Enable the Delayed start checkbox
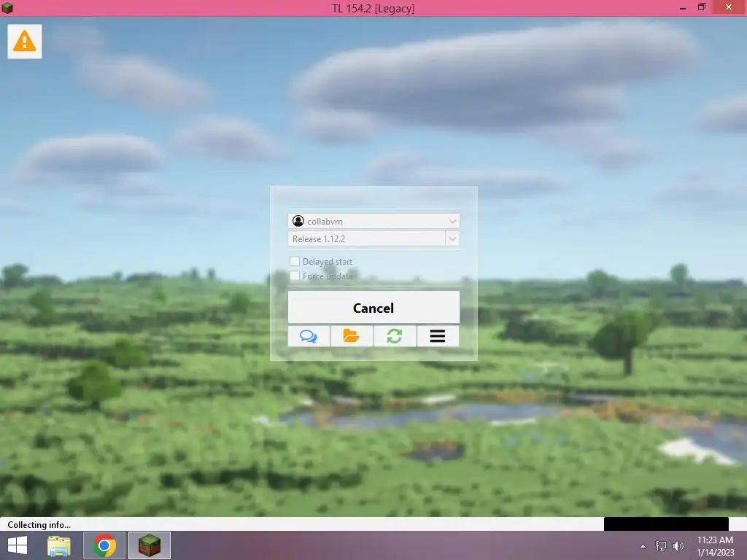Screen dimensions: 747x560 (x=295, y=261)
